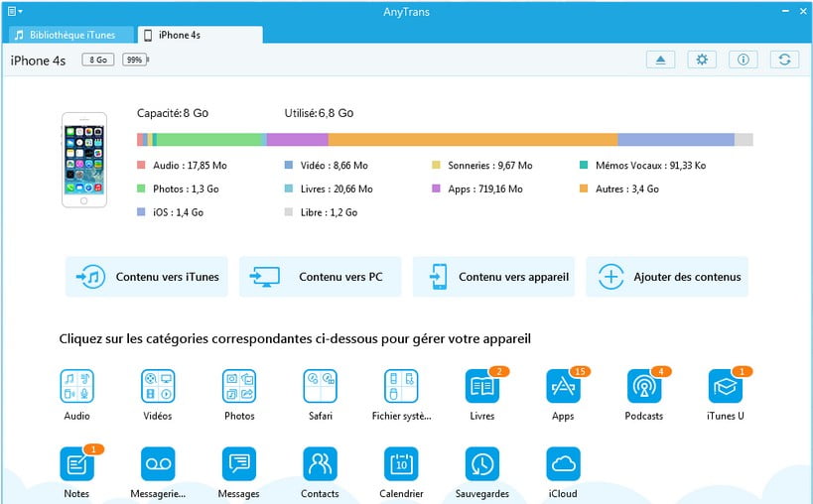Image resolution: width=813 pixels, height=504 pixels.
Task: Select the iPhone 4s tab
Action: [x=201, y=35]
